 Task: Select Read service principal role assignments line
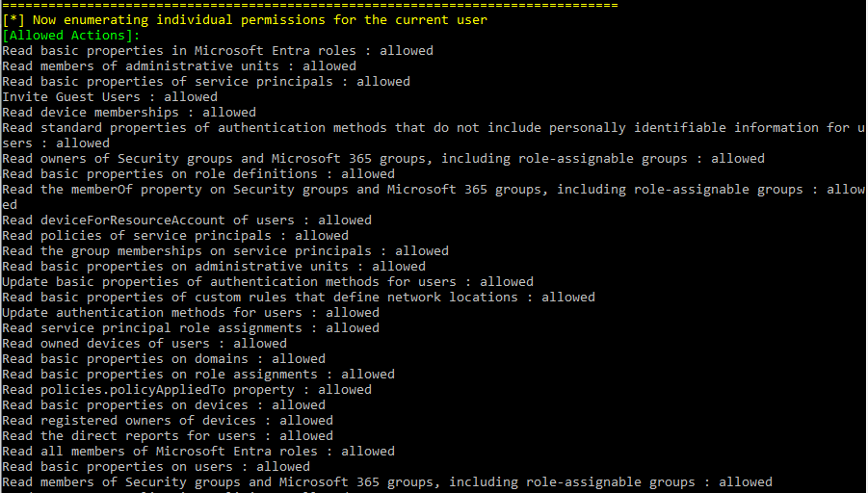[x=191, y=328]
